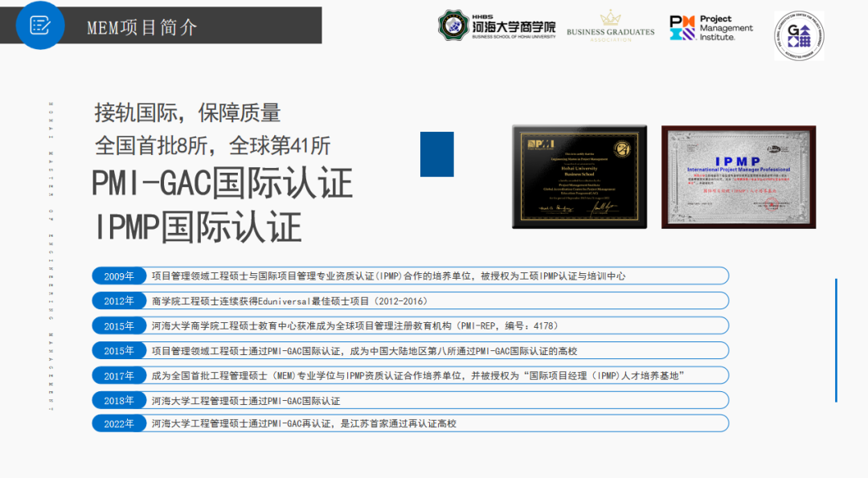The image size is (868, 478).
Task: Click the Business Graduates Association logo
Action: pos(610,26)
